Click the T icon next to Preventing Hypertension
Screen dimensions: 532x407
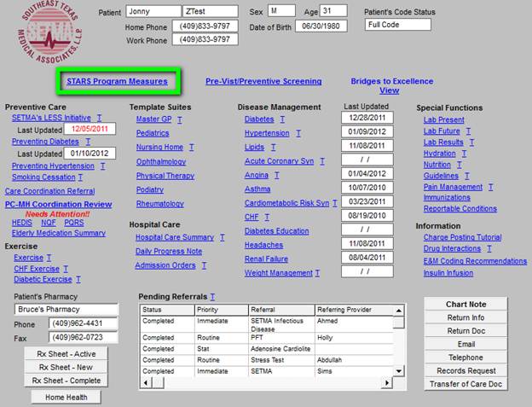coord(103,166)
